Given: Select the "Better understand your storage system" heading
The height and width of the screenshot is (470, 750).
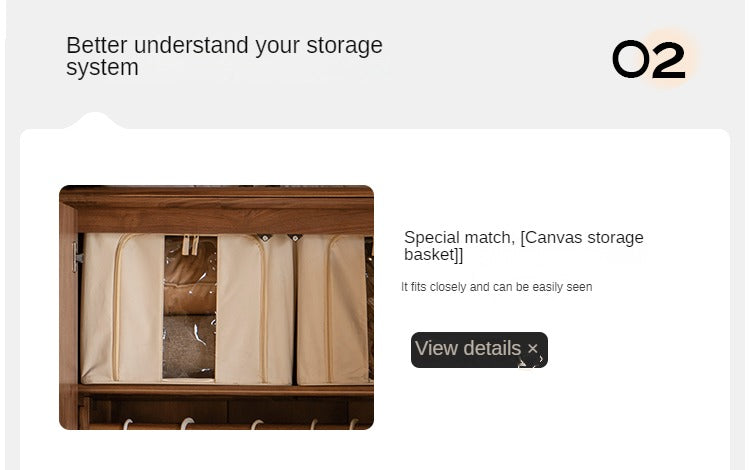Looking at the screenshot, I should [x=224, y=56].
